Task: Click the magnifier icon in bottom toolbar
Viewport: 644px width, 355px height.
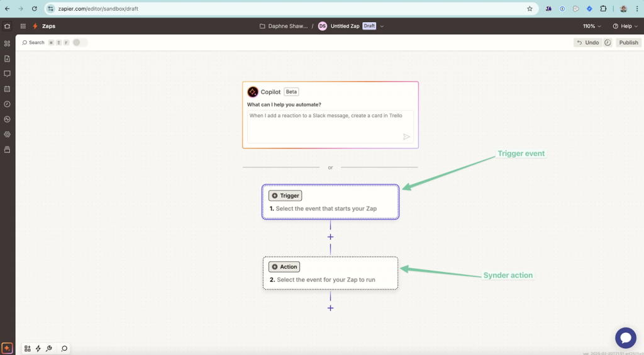Action: tap(64, 349)
